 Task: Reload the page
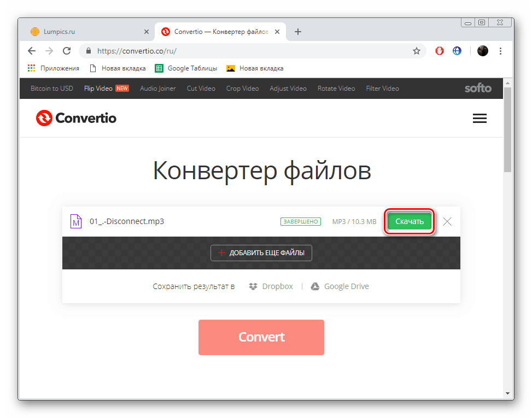(x=67, y=51)
